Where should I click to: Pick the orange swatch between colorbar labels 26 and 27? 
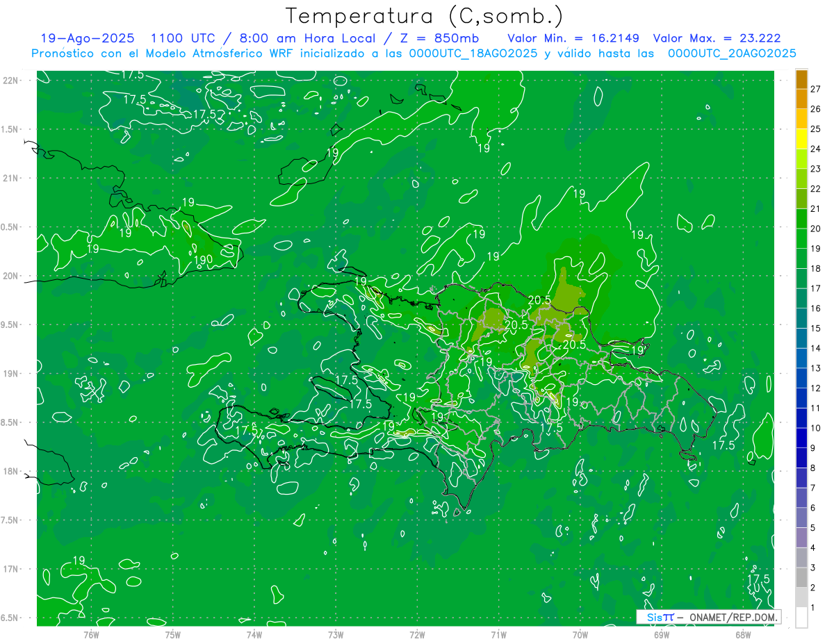coord(801,99)
